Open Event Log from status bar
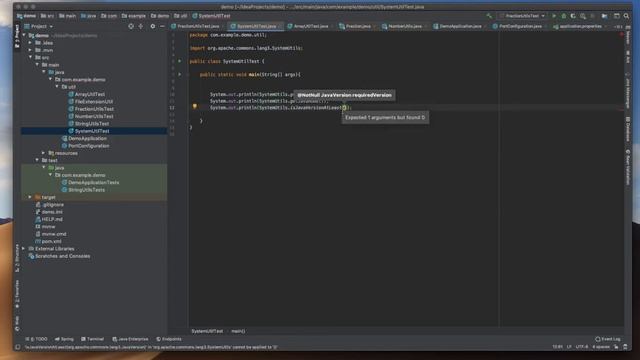The width and height of the screenshot is (640, 360). click(608, 339)
